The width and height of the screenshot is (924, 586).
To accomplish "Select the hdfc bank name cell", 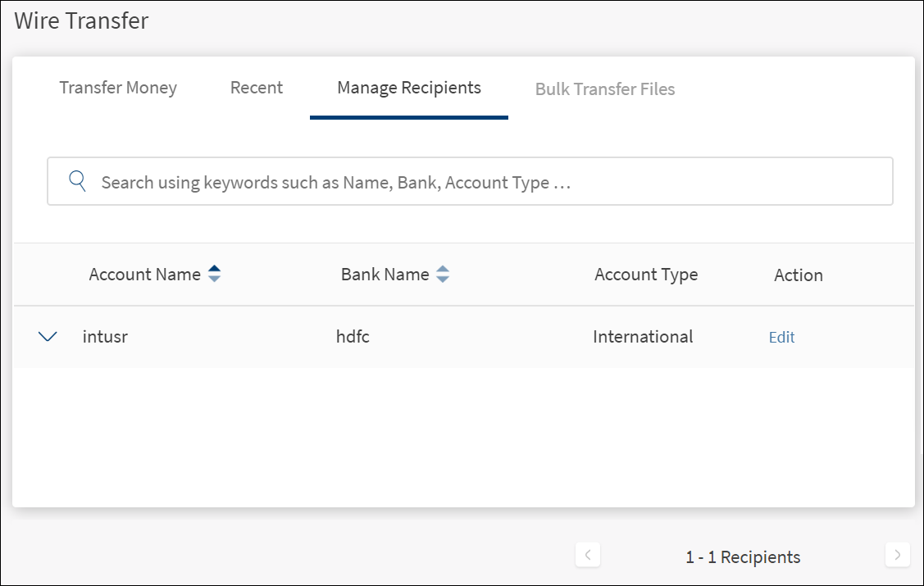I will click(353, 337).
